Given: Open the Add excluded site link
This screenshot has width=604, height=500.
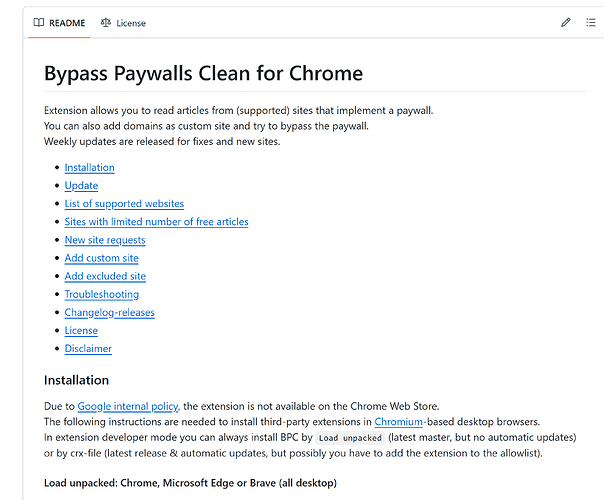Looking at the screenshot, I should 105,276.
